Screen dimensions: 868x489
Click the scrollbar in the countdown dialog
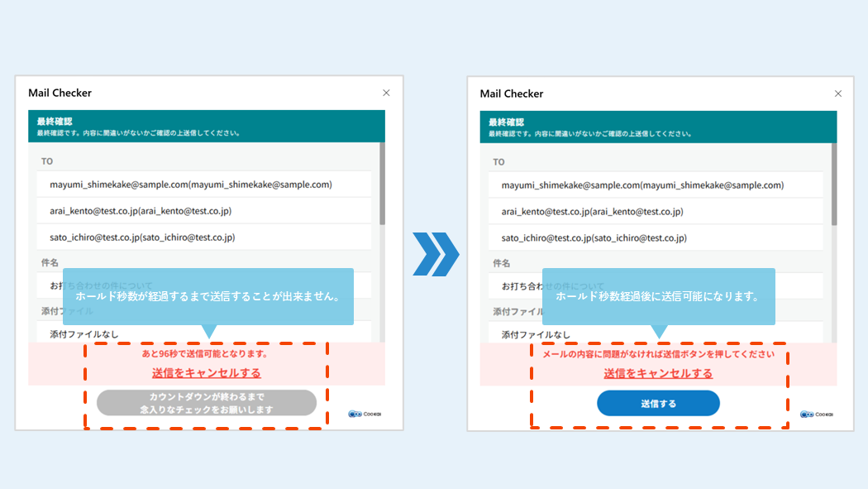[x=382, y=184]
